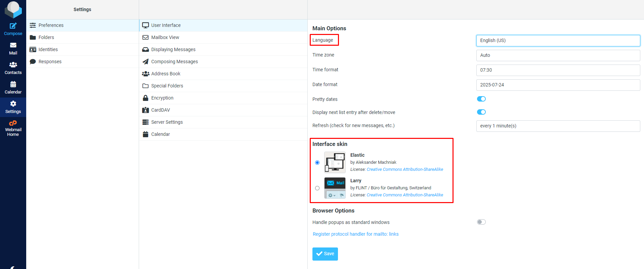Select Folders in the Settings list
Image resolution: width=644 pixels, height=269 pixels.
pos(46,37)
